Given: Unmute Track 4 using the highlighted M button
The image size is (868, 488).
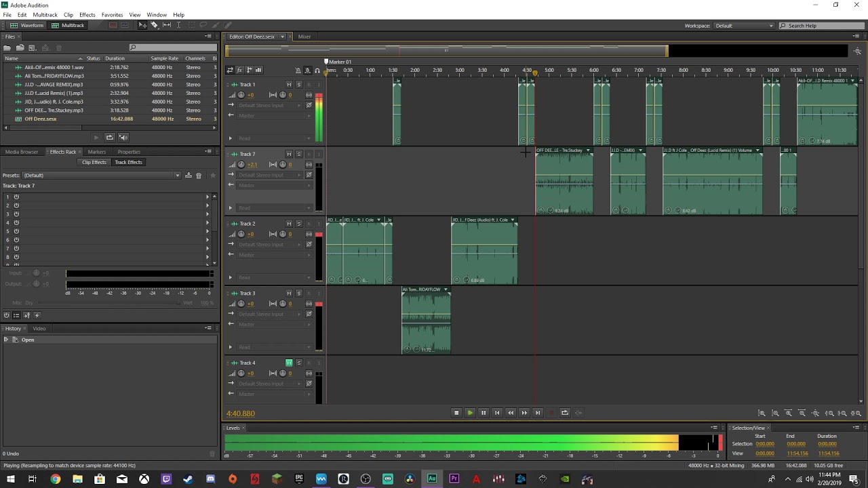Looking at the screenshot, I should point(289,363).
